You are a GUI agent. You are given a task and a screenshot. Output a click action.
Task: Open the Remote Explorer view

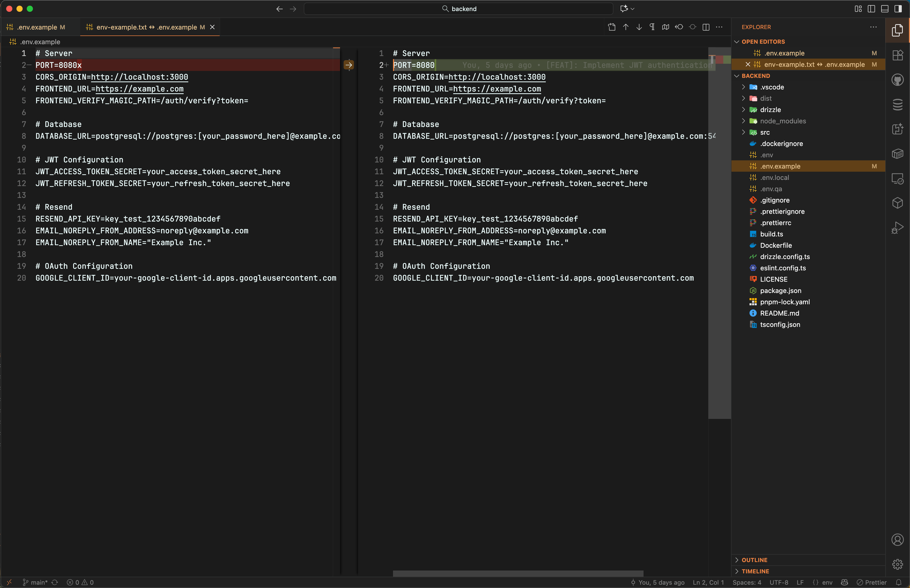click(897, 178)
